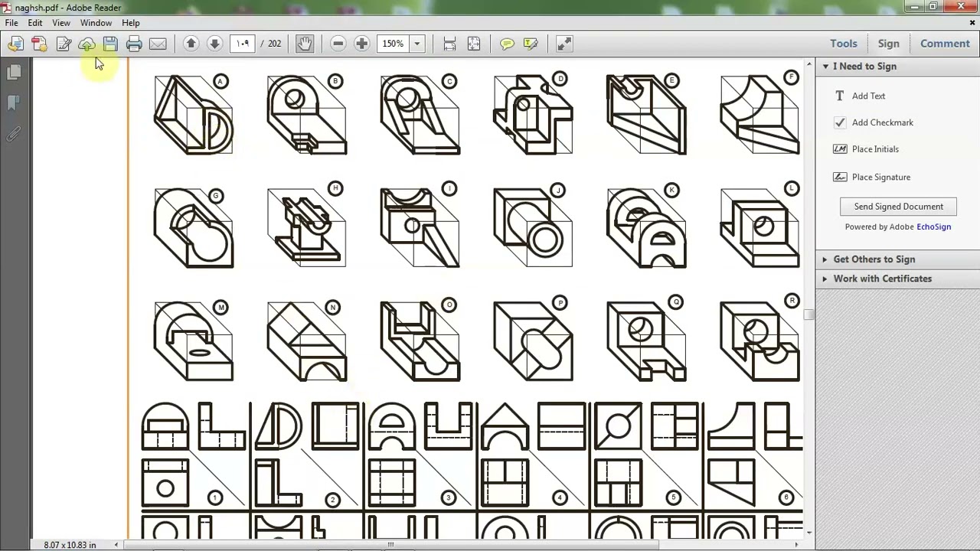Go to next page with down arrow
The width and height of the screenshot is (980, 551).
[x=214, y=44]
